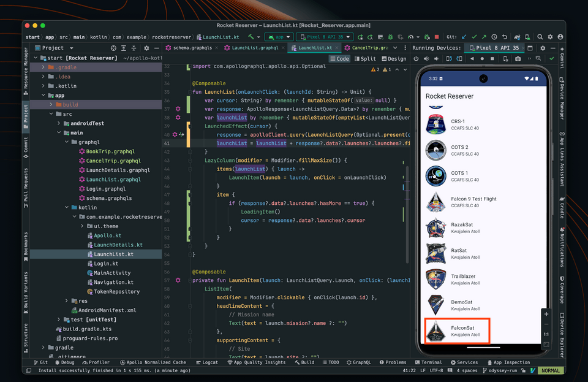Expand the .idea folder
Viewport: 588px width, 382px height.
[x=43, y=77]
